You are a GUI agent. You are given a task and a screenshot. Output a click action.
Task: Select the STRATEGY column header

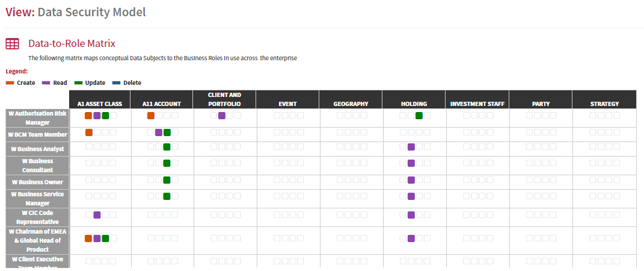click(604, 99)
